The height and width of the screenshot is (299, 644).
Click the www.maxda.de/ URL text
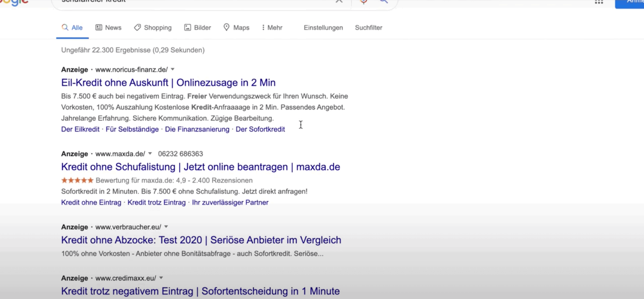120,154
